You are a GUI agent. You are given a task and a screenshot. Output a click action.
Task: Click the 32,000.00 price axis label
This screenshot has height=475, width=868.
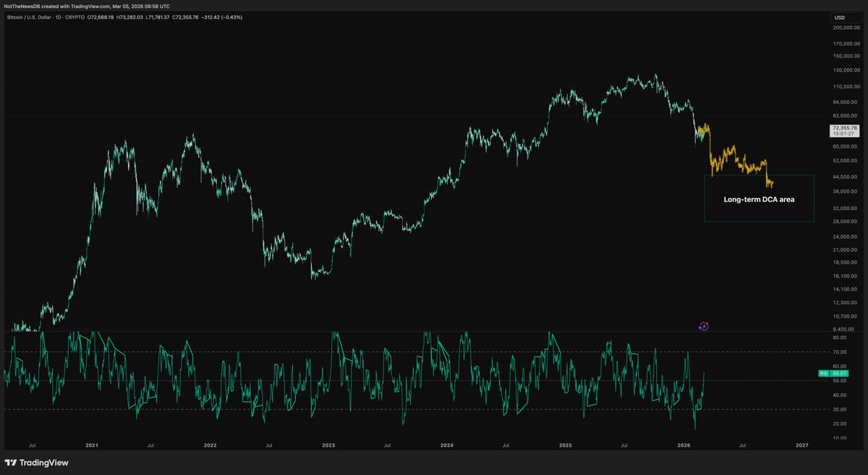click(845, 209)
